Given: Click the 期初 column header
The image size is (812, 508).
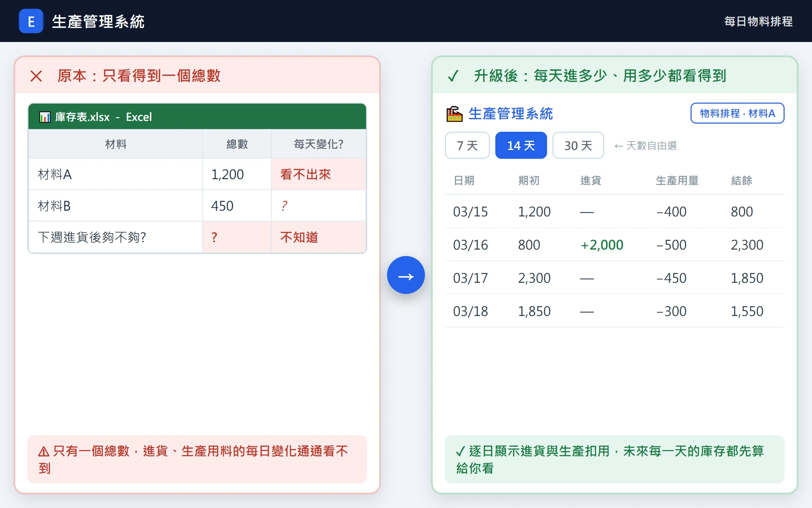Looking at the screenshot, I should coord(529,181).
